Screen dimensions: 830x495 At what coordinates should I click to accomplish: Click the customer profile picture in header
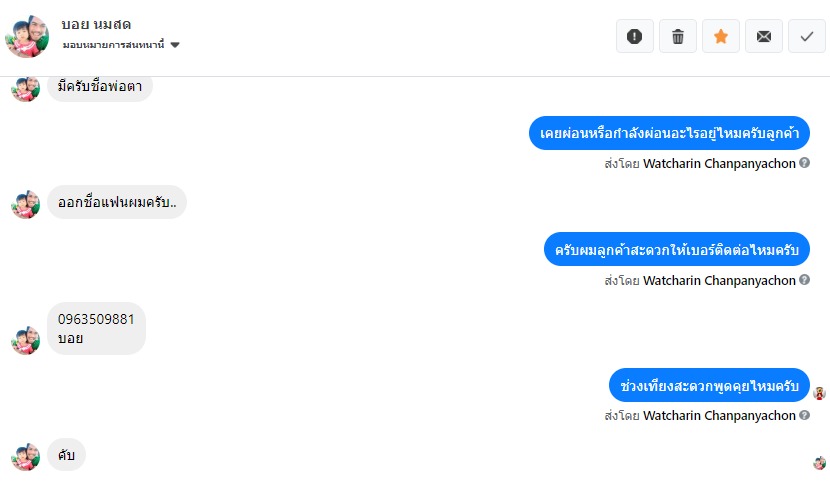(x=27, y=36)
